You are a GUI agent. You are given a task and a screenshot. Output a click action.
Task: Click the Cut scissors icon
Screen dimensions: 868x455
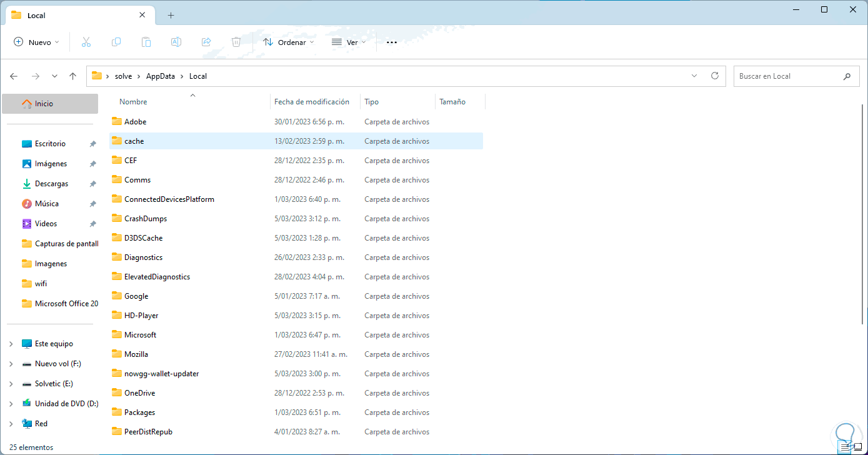(x=86, y=42)
